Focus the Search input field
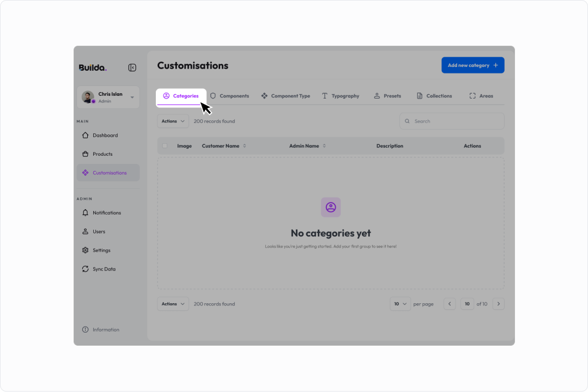Image resolution: width=588 pixels, height=392 pixels. [x=452, y=121]
